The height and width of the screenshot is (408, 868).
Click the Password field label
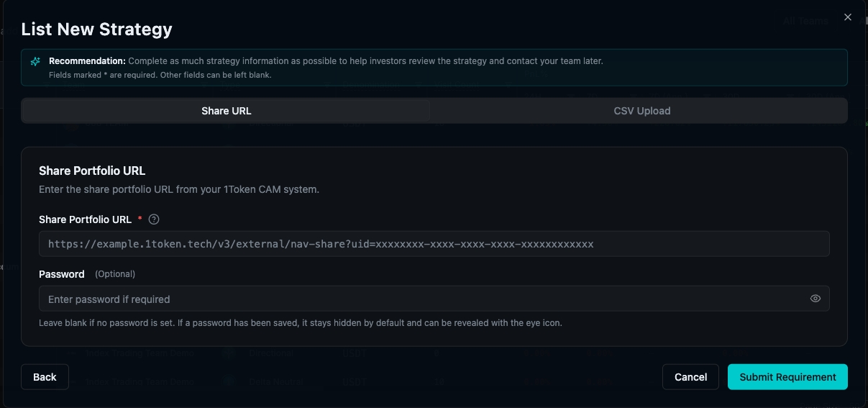pos(62,274)
